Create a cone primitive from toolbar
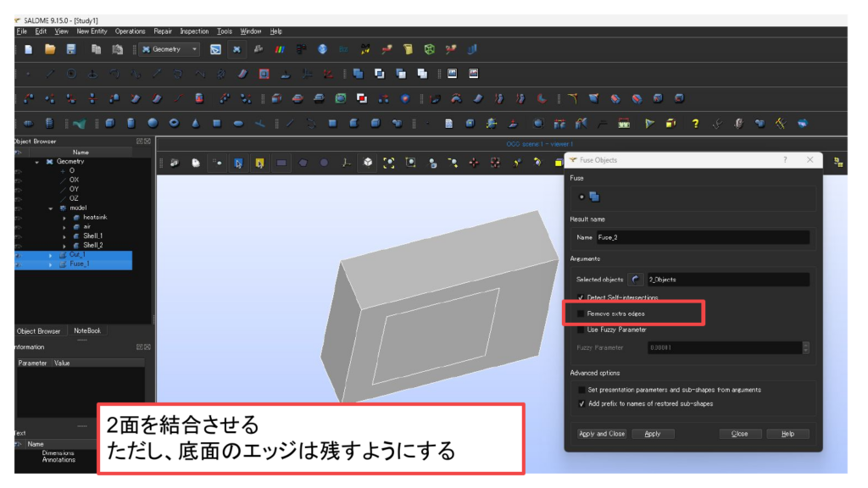 [x=195, y=123]
